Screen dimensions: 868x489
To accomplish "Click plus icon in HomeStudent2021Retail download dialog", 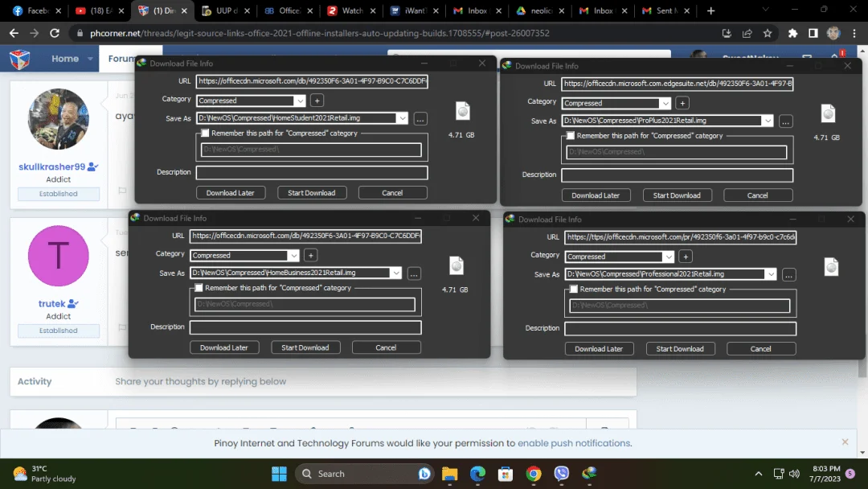I will point(317,101).
